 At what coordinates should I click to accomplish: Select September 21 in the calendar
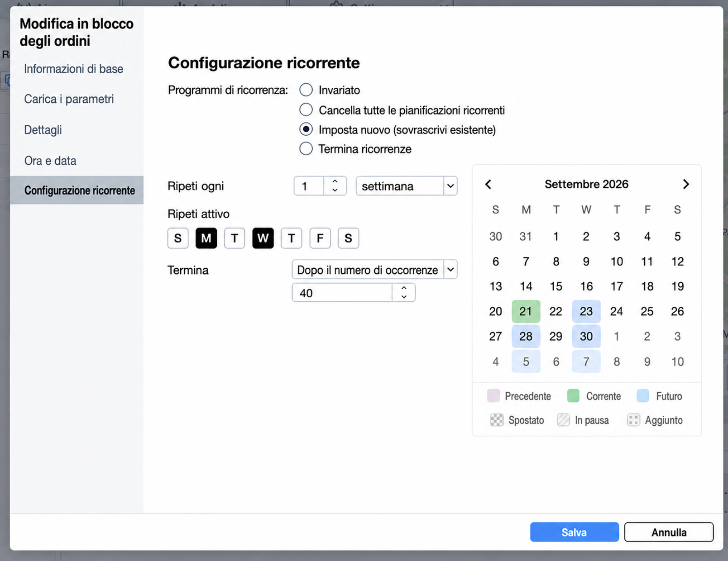click(x=526, y=311)
